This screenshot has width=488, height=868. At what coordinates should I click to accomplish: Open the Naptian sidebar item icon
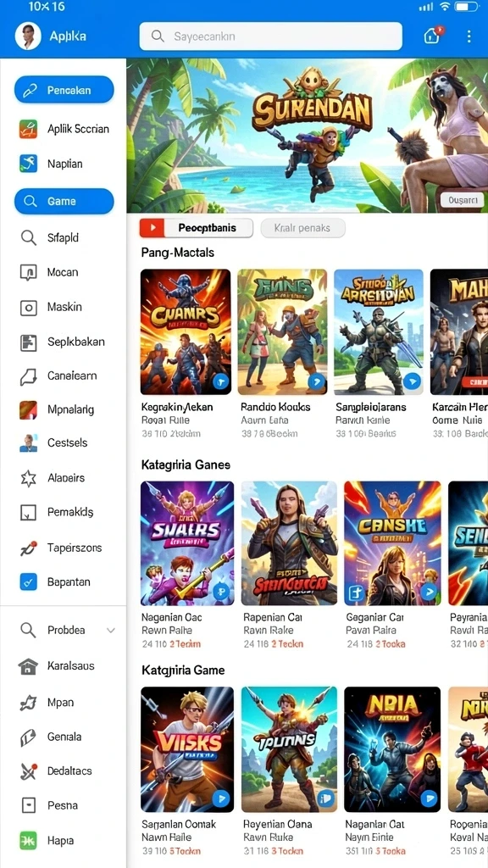coord(28,164)
